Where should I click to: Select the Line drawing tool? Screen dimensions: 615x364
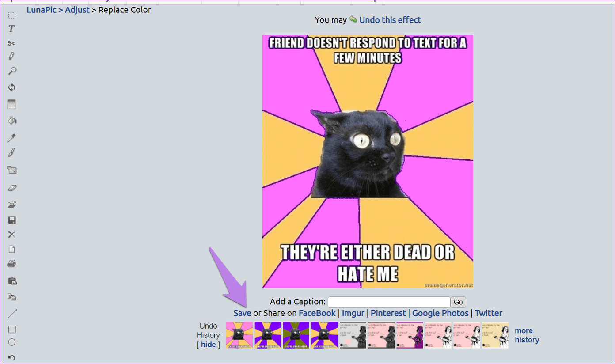(x=12, y=314)
